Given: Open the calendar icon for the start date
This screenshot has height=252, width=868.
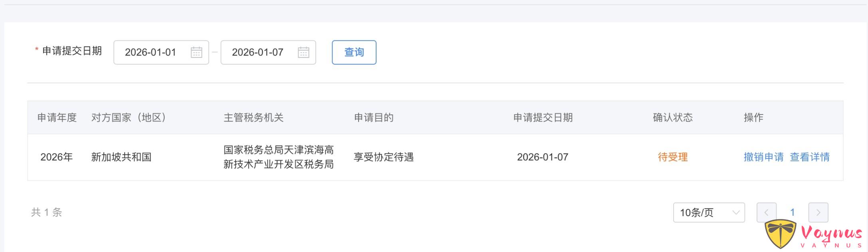Looking at the screenshot, I should pos(196,52).
